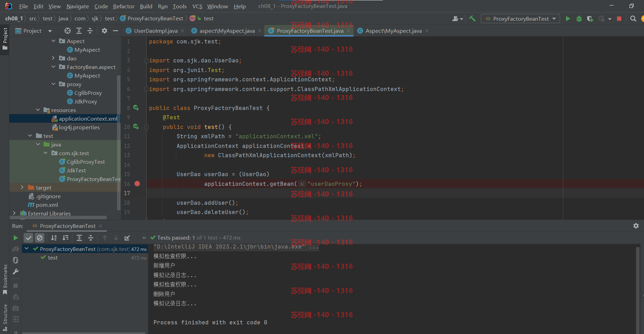This screenshot has width=644, height=334.
Task: Export test results icon
Action: (x=127, y=238)
